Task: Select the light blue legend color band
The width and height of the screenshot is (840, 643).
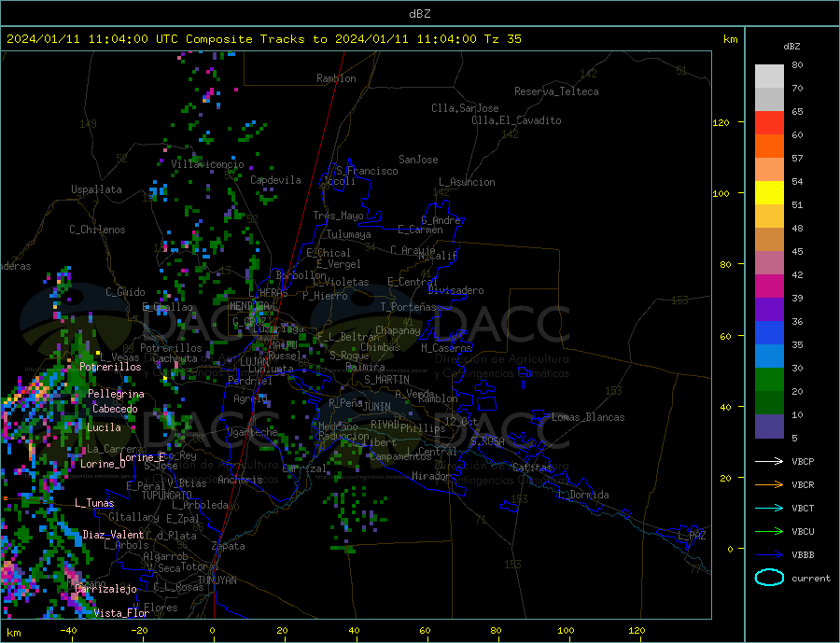Action: 769,356
